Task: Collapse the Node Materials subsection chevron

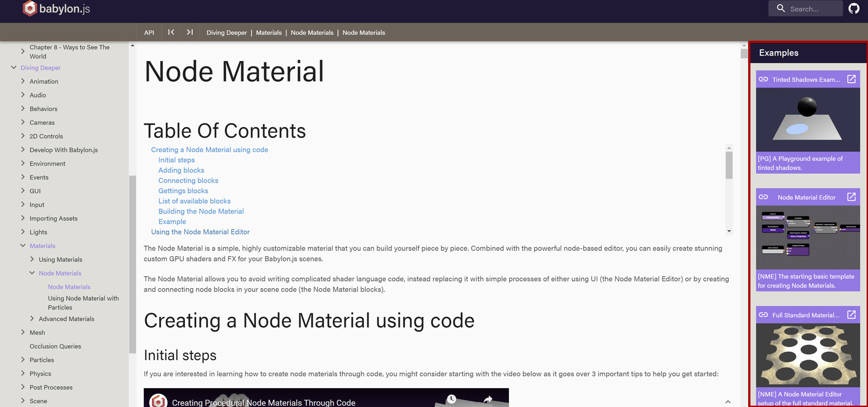Action: pos(32,273)
